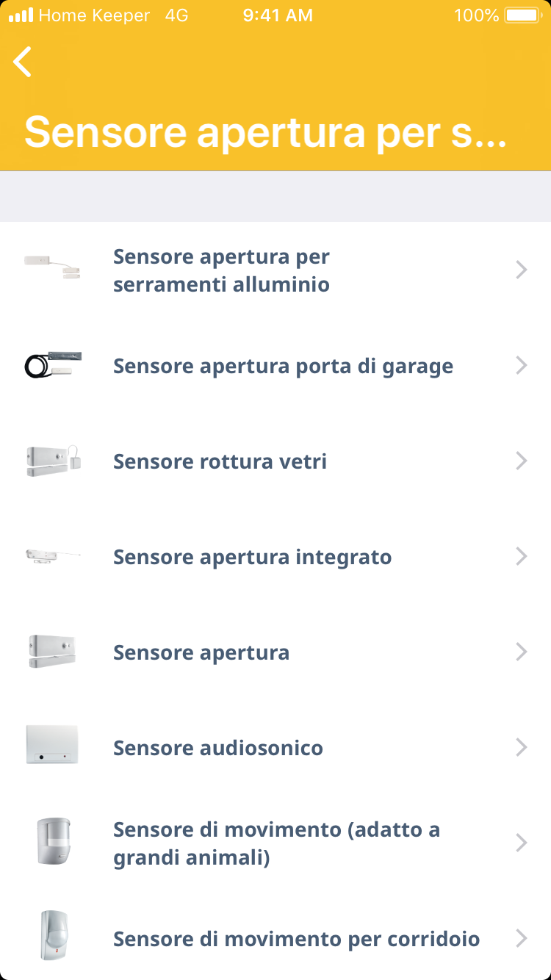Tap the garage door sensor product image

pos(52,365)
